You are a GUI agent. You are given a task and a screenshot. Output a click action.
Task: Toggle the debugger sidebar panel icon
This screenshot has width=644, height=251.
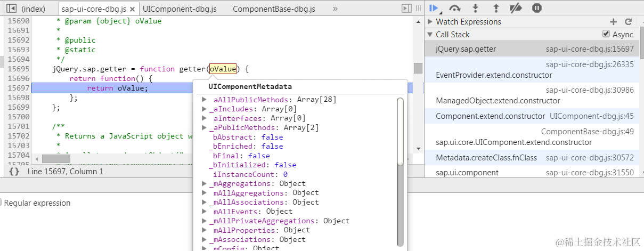(406, 8)
